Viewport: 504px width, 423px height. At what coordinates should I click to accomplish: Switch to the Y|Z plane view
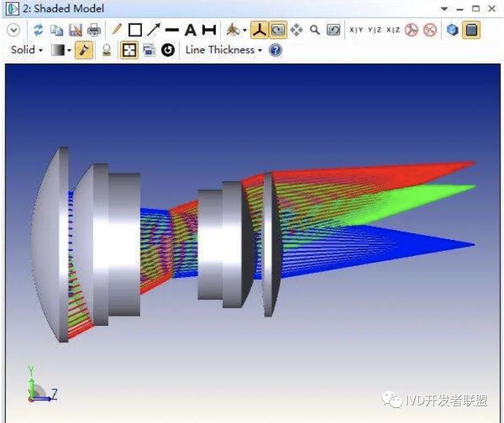[374, 30]
